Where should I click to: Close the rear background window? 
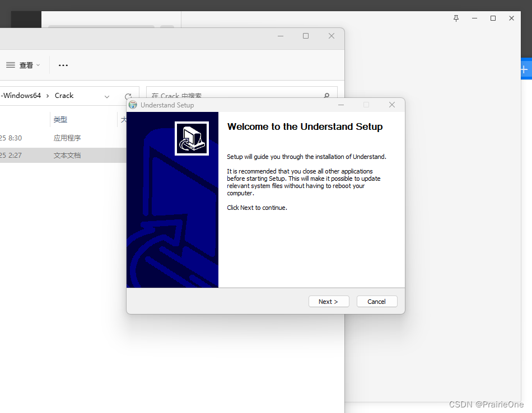pos(512,18)
